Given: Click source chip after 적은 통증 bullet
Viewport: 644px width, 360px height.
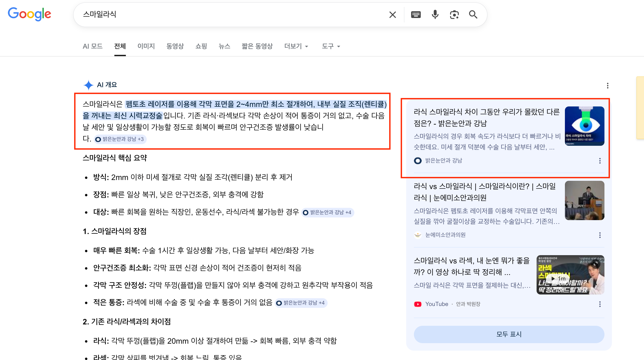Looking at the screenshot, I should click(301, 303).
